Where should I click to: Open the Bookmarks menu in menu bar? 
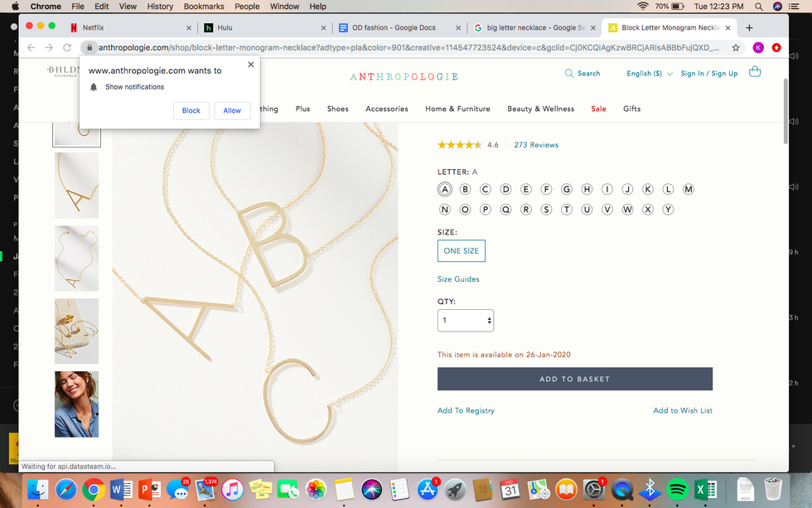coord(204,7)
